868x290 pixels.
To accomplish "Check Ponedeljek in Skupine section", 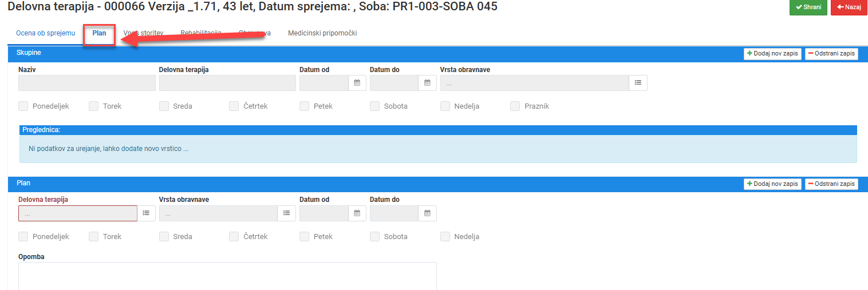I will 23,106.
